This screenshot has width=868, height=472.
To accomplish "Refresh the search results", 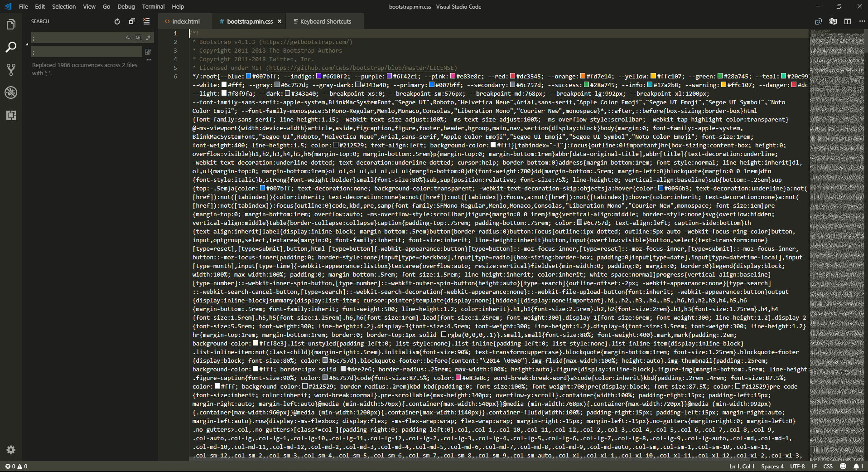I will tap(117, 21).
